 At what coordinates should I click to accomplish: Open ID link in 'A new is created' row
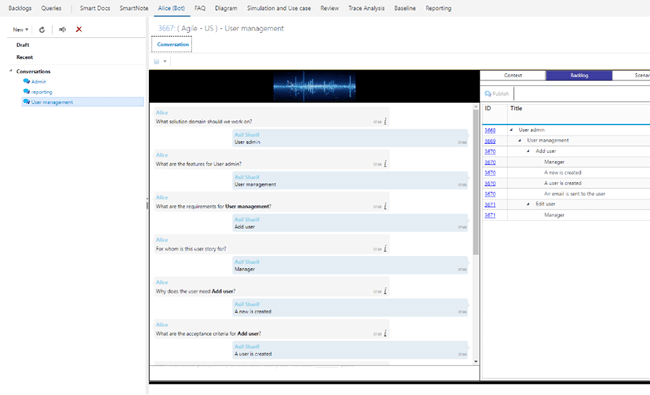tap(490, 173)
